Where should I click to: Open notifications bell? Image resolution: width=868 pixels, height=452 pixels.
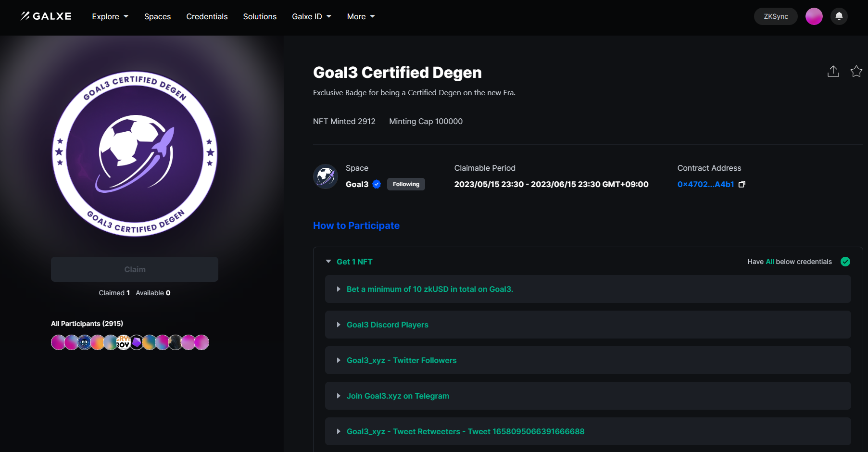[839, 16]
